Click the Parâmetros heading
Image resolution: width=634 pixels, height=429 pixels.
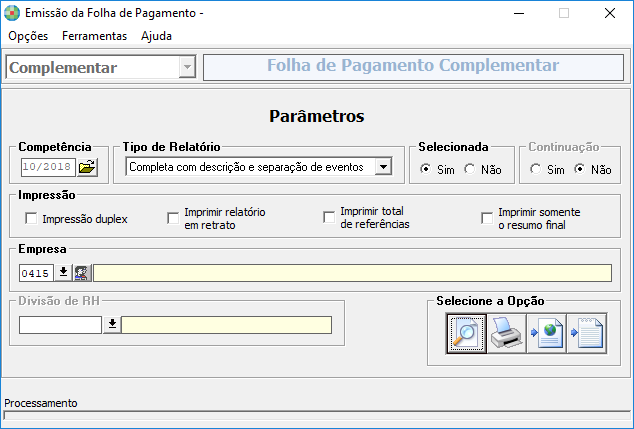pyautogui.click(x=317, y=116)
